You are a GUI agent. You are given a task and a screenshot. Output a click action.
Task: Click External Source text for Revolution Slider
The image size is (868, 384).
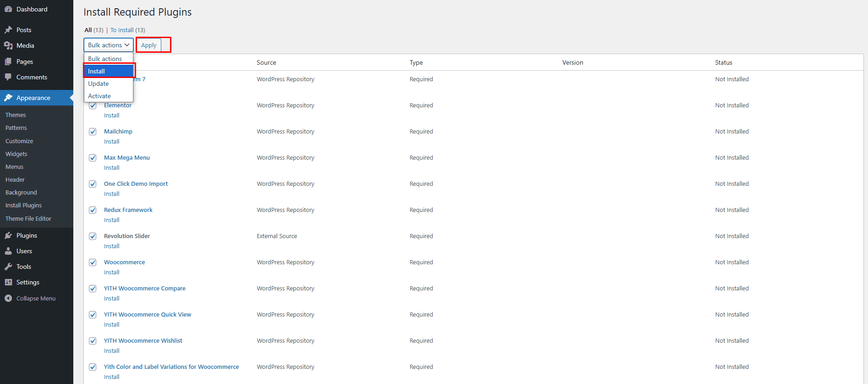pos(277,236)
